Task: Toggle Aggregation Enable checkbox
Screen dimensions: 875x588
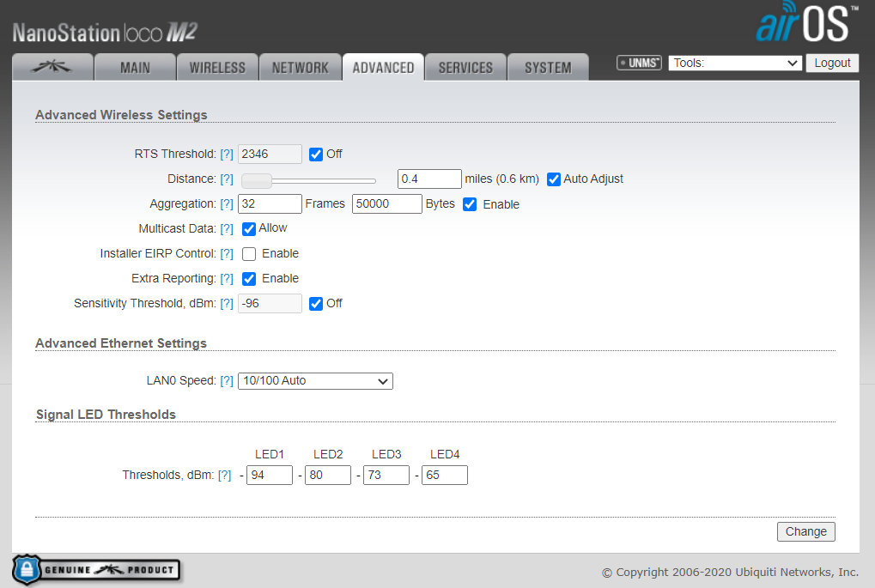Action: [x=470, y=204]
